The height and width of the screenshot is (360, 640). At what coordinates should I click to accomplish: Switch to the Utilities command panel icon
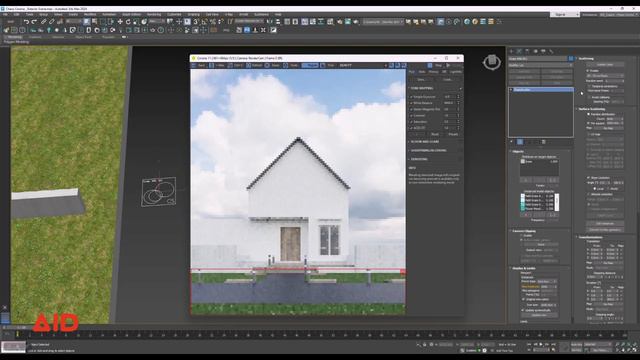551,51
